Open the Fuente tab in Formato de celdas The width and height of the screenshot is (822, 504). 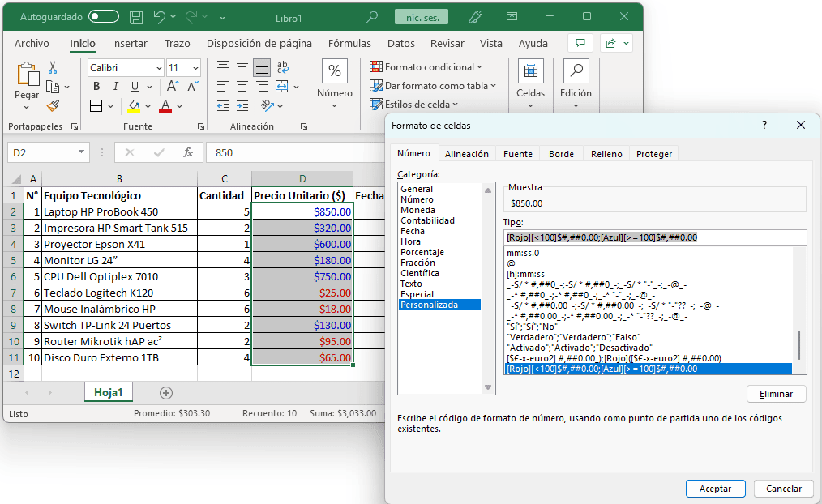[x=517, y=152]
